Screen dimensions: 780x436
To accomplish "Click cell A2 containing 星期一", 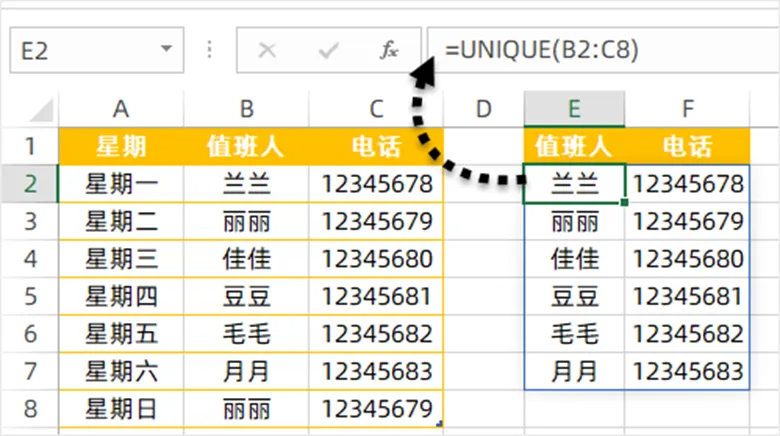I will (121, 184).
